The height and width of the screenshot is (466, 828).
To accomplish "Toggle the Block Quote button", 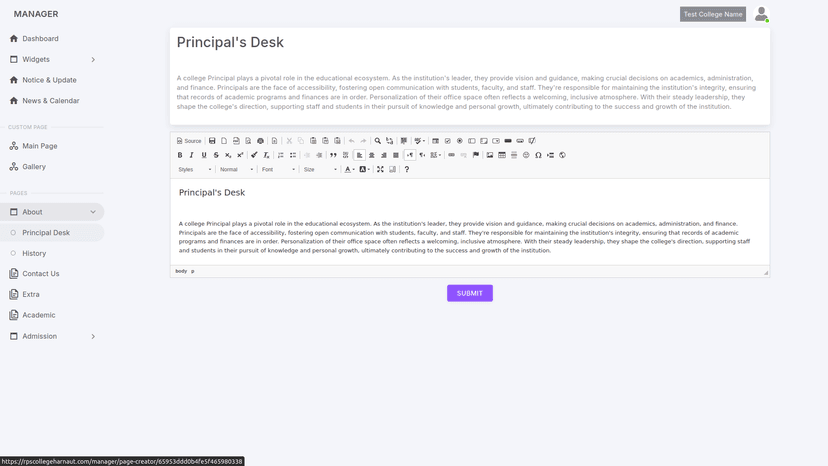I will click(333, 155).
